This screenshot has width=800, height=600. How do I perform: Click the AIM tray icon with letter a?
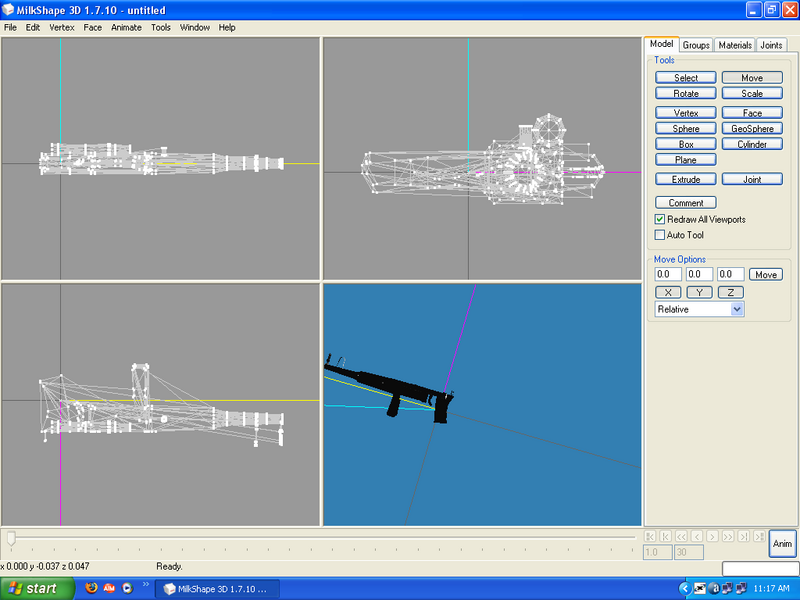[715, 588]
